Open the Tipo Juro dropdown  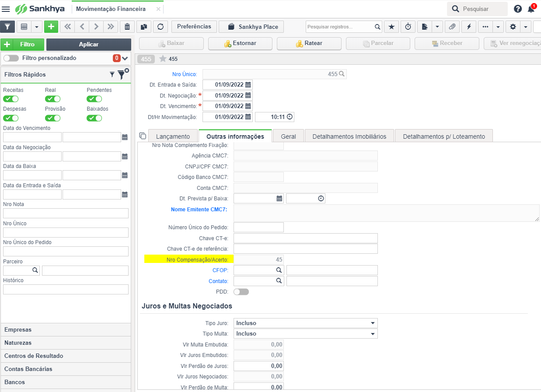click(305, 323)
